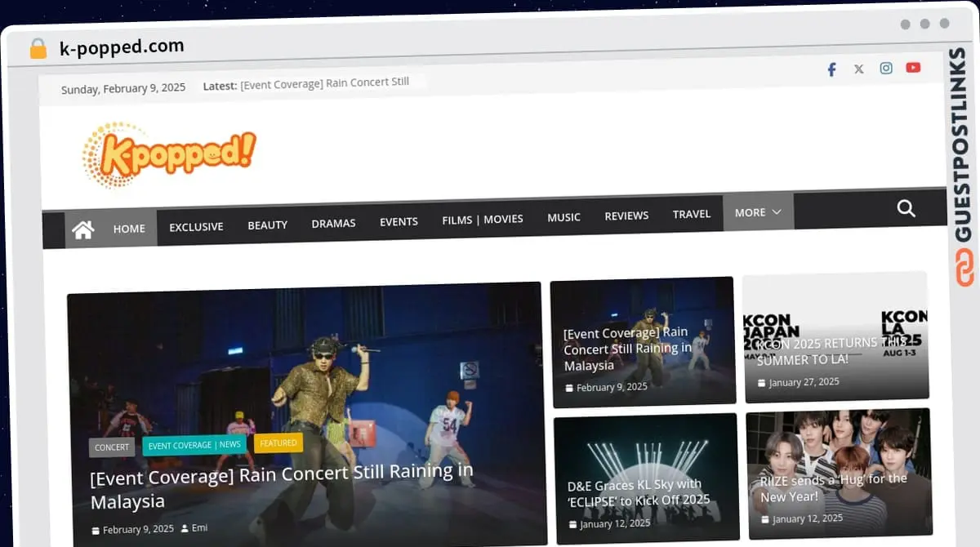
Task: Click the CONCERT category tag
Action: point(112,447)
